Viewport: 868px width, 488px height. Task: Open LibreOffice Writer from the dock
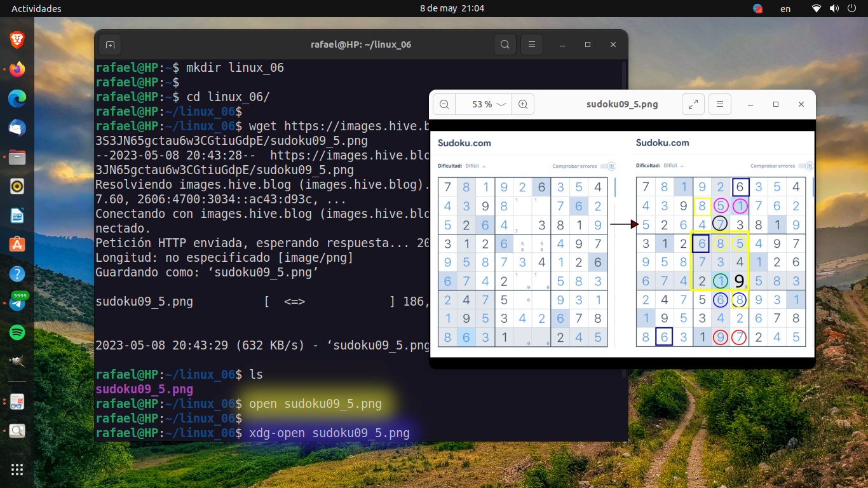pos(17,215)
